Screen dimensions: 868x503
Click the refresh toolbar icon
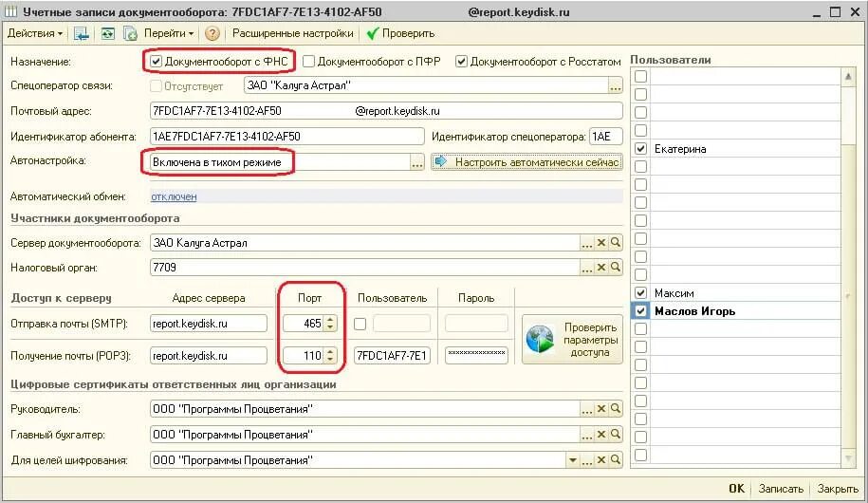tap(108, 34)
